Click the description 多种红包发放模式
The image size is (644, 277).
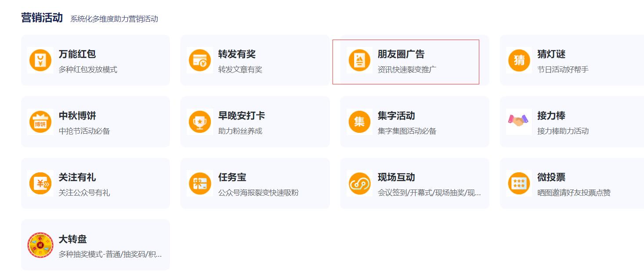coord(88,69)
